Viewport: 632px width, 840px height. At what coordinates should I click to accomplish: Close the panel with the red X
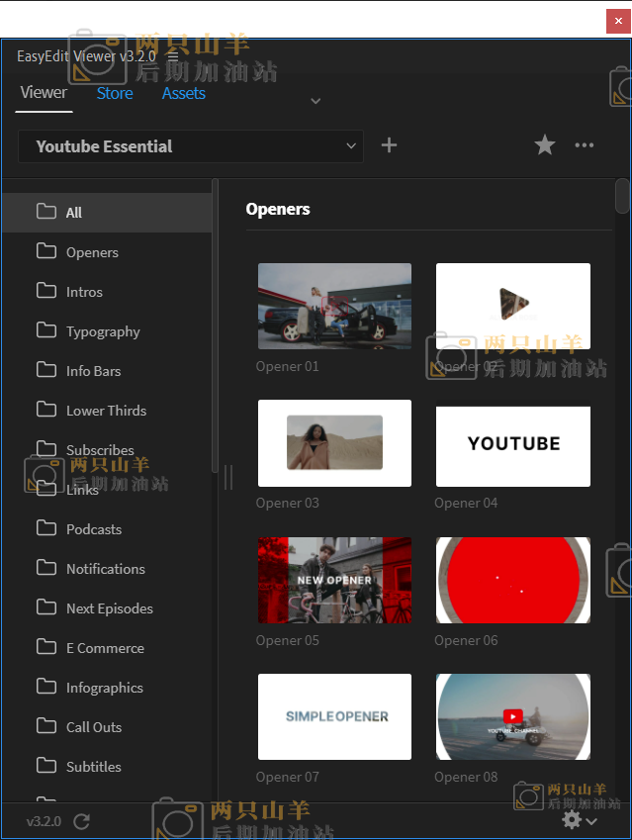pos(616,21)
